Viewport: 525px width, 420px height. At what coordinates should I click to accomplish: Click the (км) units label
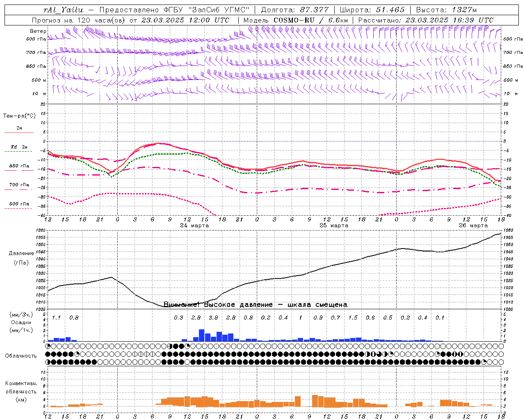click(x=21, y=399)
